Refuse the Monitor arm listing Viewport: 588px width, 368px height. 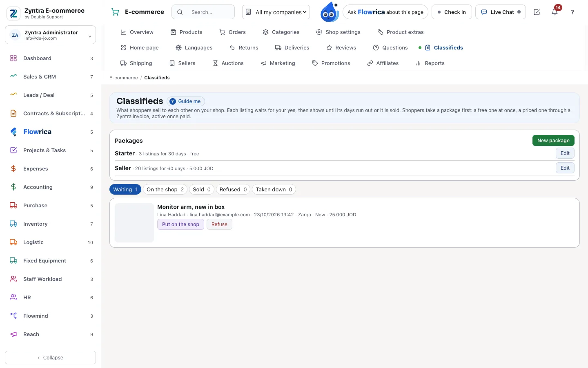coord(219,224)
